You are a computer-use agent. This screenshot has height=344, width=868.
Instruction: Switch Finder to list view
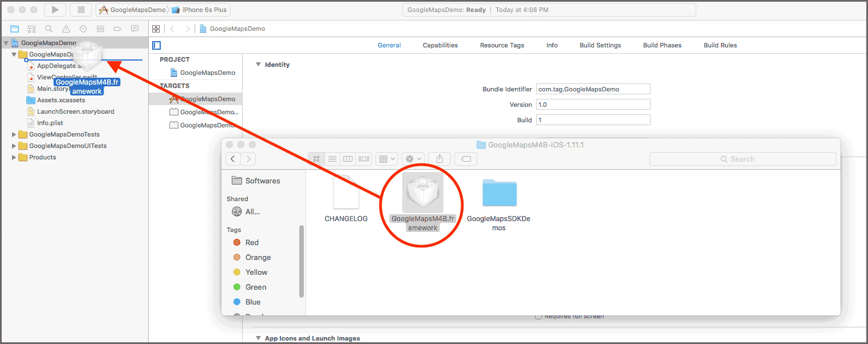click(x=332, y=159)
